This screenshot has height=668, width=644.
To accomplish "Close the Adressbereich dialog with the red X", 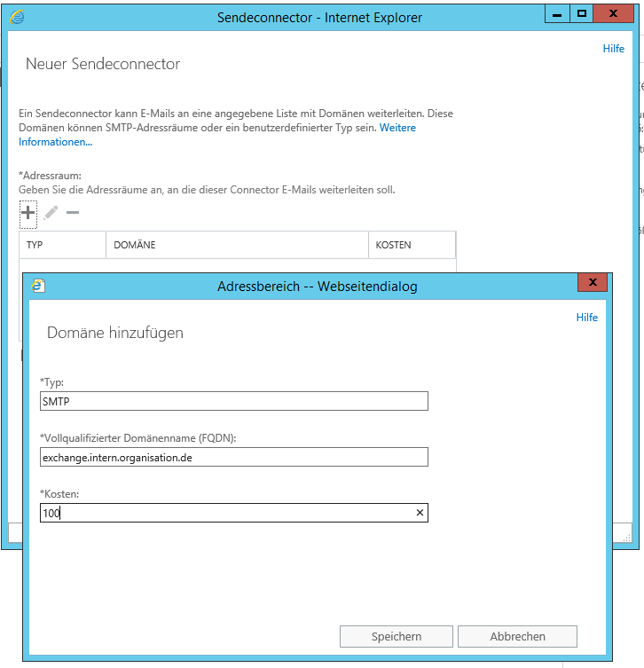I will pyautogui.click(x=592, y=283).
